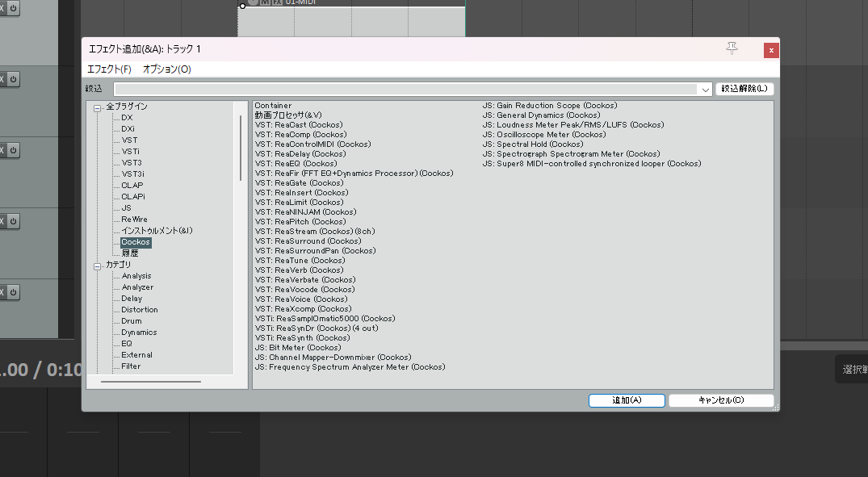868x477 pixels.
Task: Select JS: Bit Meter (Cockos)
Action: click(298, 348)
